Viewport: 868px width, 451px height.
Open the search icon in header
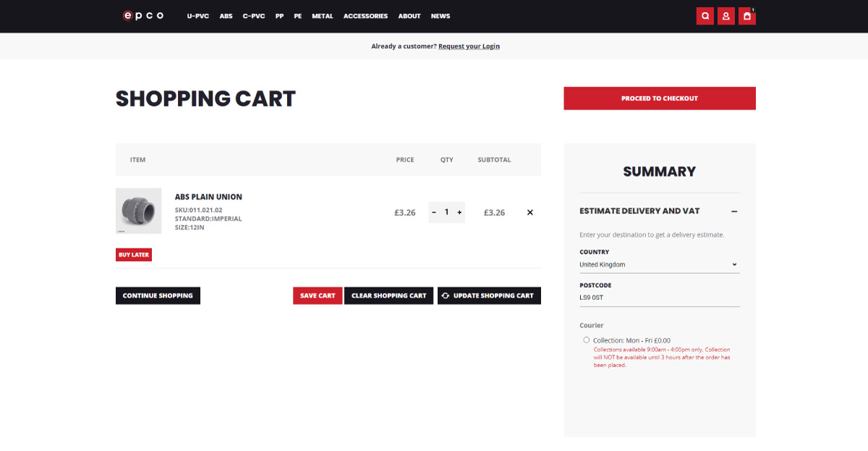tap(705, 16)
